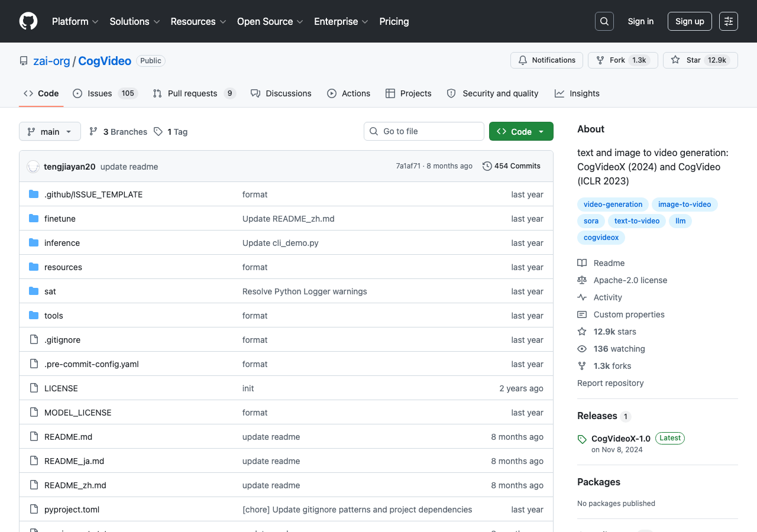Image resolution: width=757 pixels, height=532 pixels.
Task: Click the Go to file search field
Action: [x=424, y=131]
